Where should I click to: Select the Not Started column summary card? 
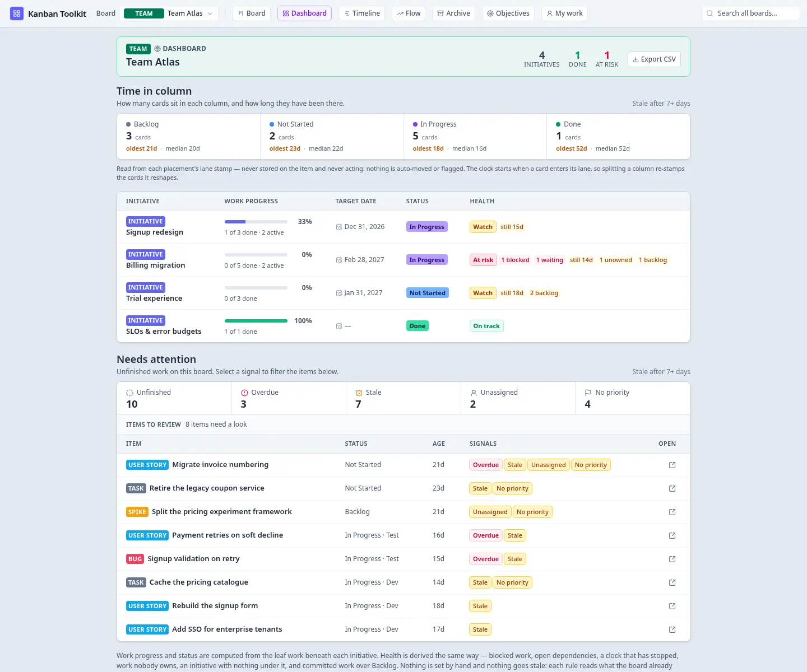(x=332, y=137)
